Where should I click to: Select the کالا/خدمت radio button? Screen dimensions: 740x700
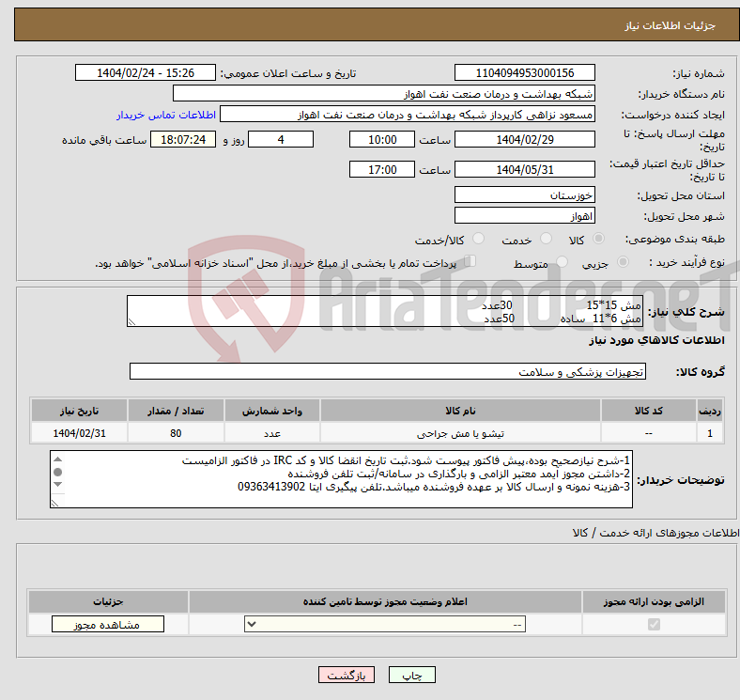click(479, 239)
